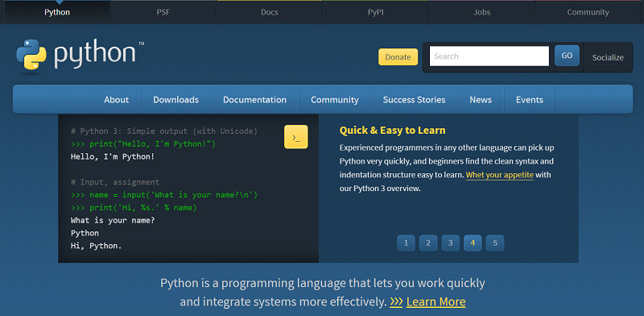Screen dimensions: 644x316
Task: Click into the Search field
Action: tap(489, 56)
